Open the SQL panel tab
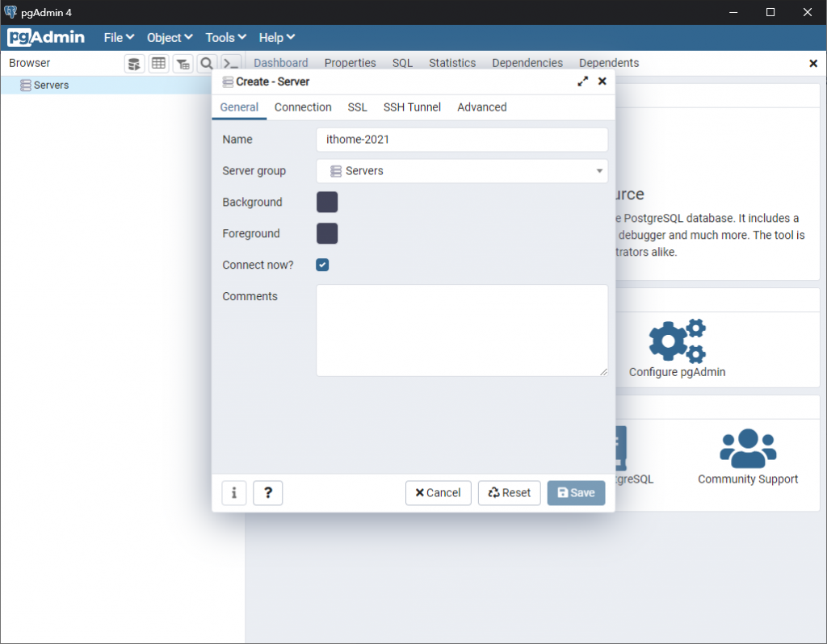This screenshot has height=644, width=827. pyautogui.click(x=402, y=63)
